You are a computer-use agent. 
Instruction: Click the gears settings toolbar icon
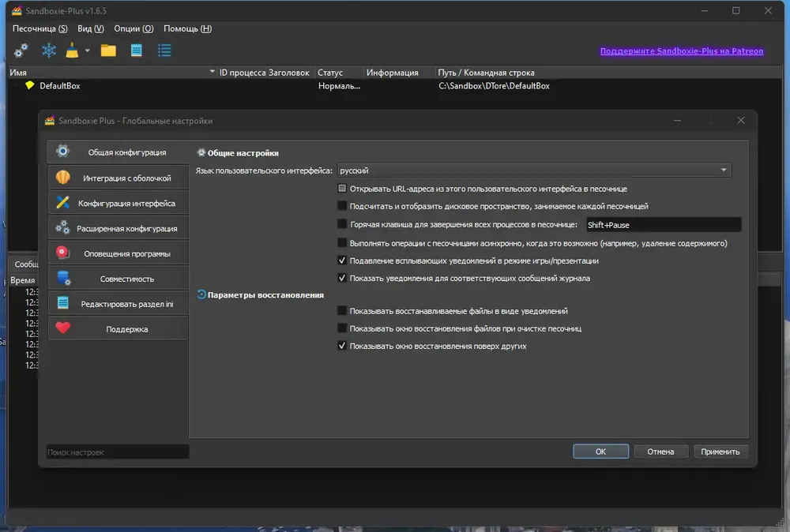click(x=21, y=51)
